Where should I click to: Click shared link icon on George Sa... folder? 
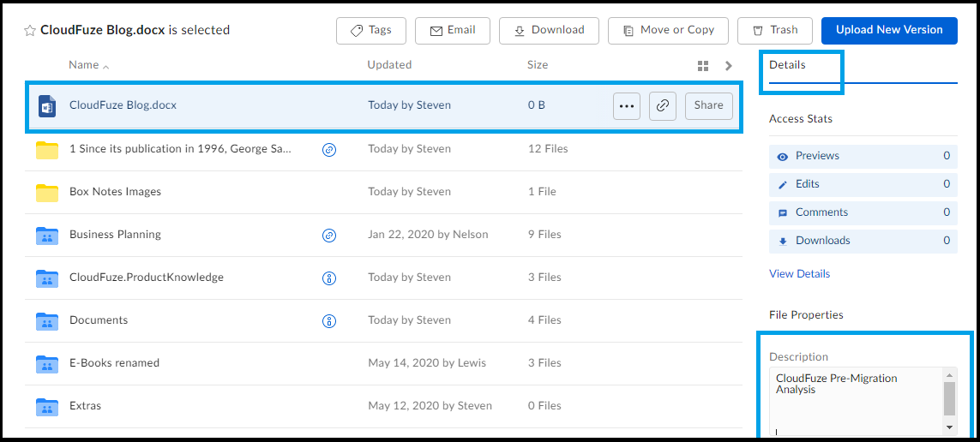328,149
